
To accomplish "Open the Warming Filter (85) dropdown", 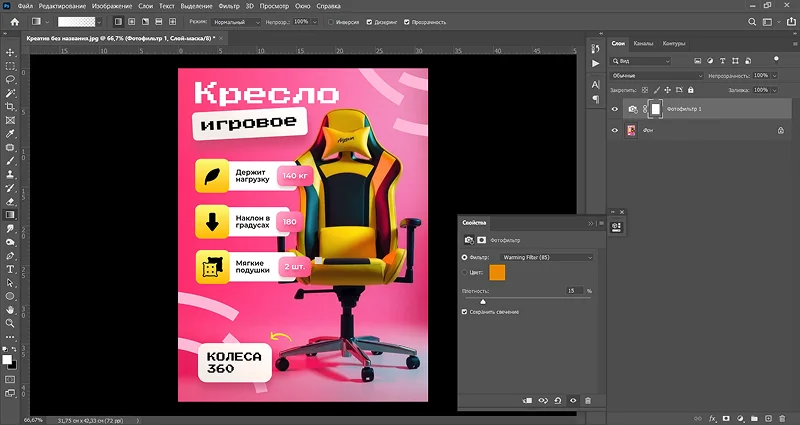I will [546, 258].
